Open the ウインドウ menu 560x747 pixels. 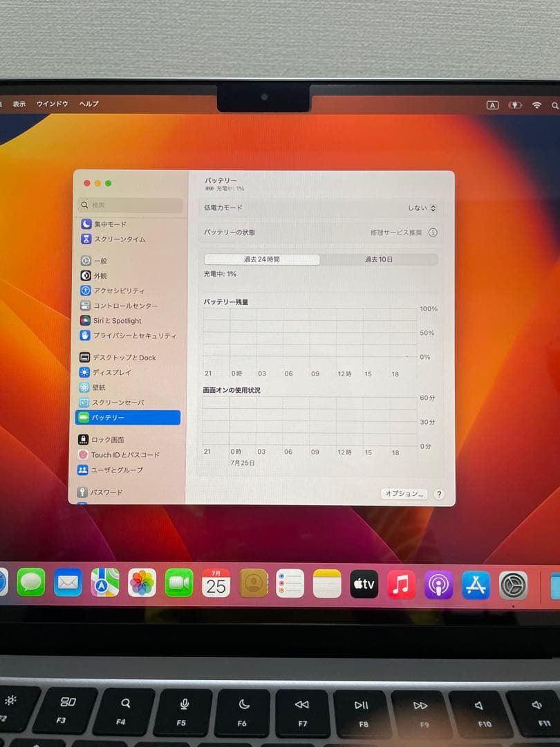tap(52, 104)
